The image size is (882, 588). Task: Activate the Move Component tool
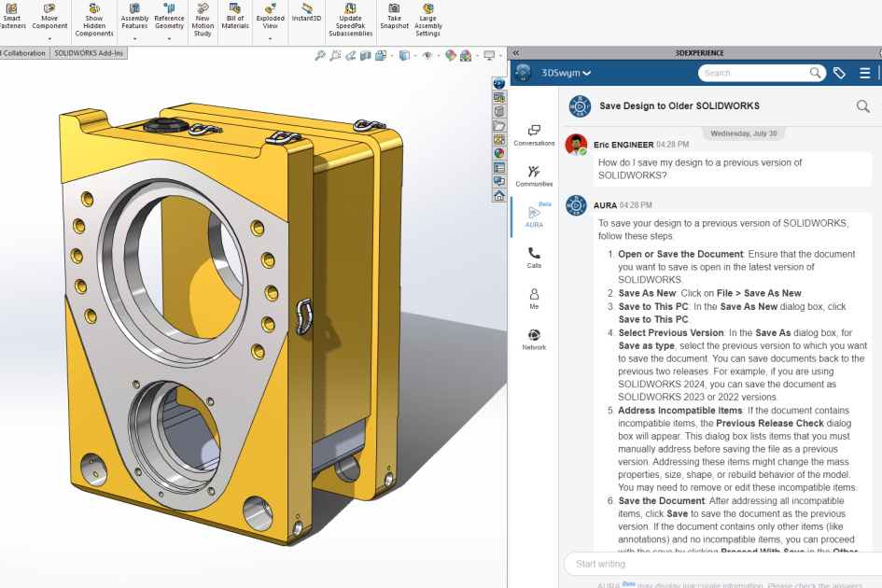(50, 17)
